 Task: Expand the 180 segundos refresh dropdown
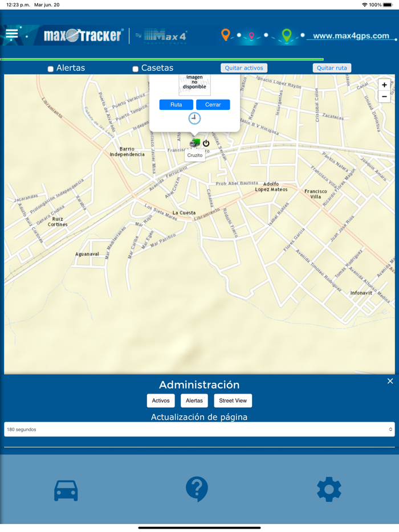coord(199,429)
